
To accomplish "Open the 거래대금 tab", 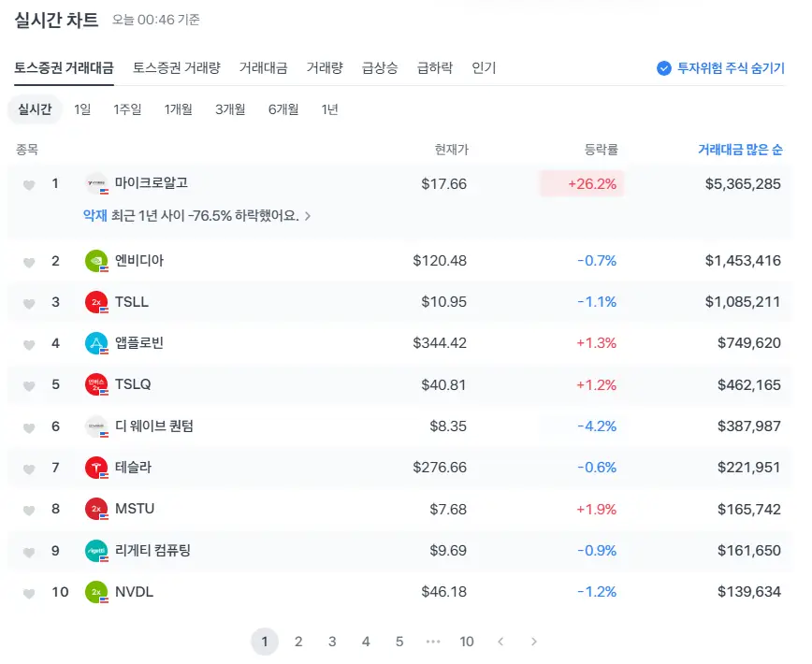I will pos(263,67).
